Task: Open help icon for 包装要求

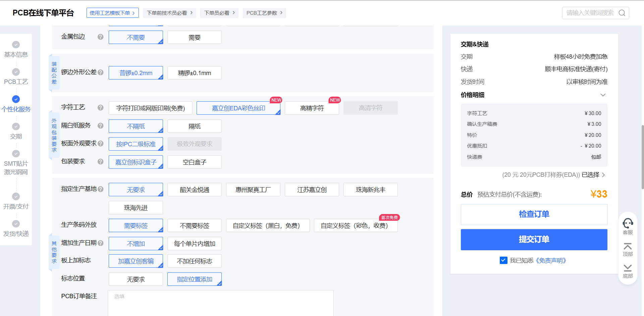Action: [x=100, y=162]
